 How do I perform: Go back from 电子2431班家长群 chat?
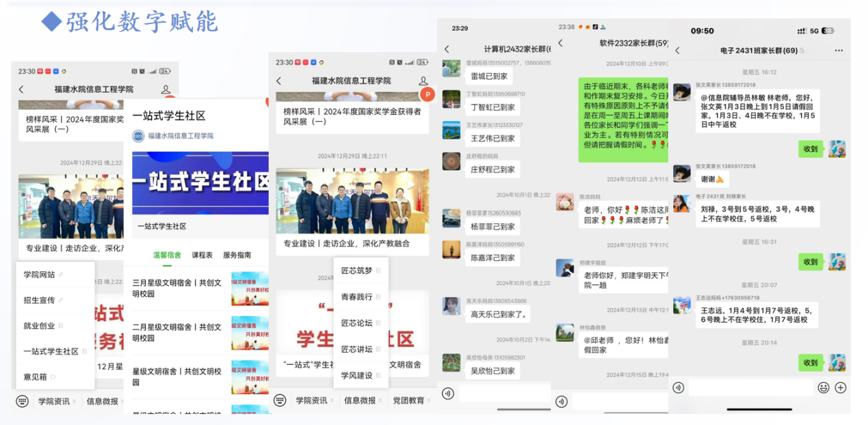click(677, 51)
